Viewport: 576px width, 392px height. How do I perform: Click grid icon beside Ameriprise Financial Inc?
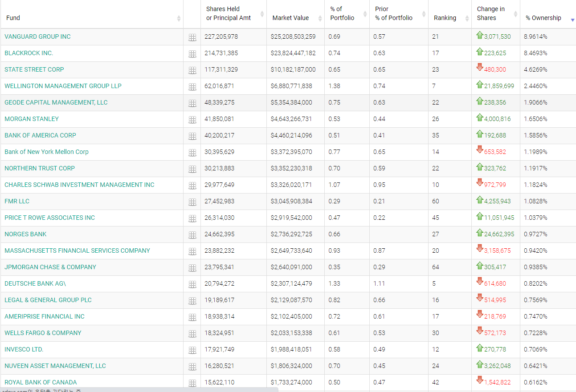[192, 317]
